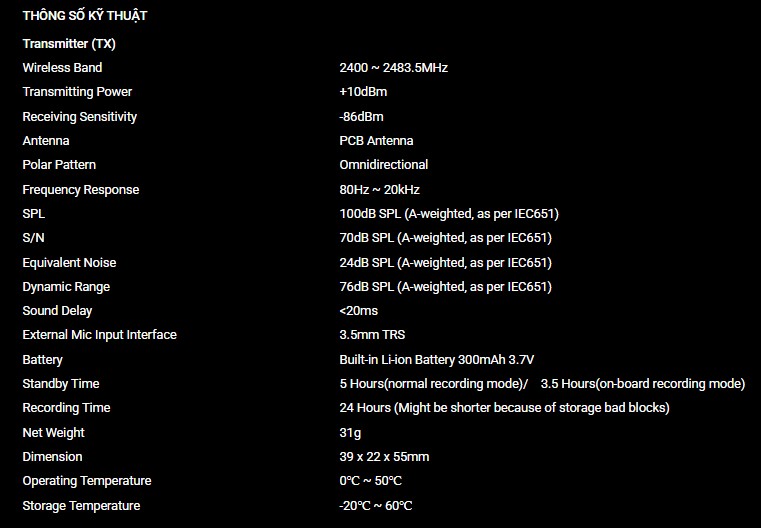Viewport: 761px width, 528px height.
Task: Click the Receiving Sensitivity label
Action: coord(80,116)
